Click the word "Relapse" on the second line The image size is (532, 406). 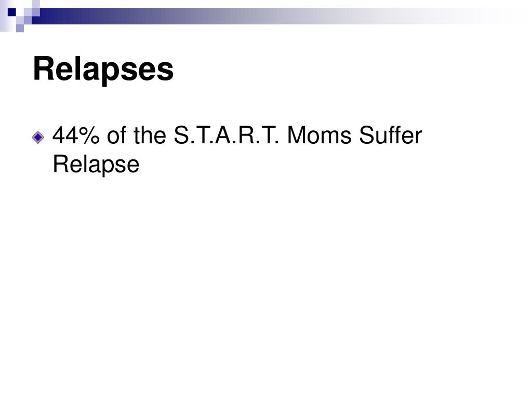[x=96, y=165]
